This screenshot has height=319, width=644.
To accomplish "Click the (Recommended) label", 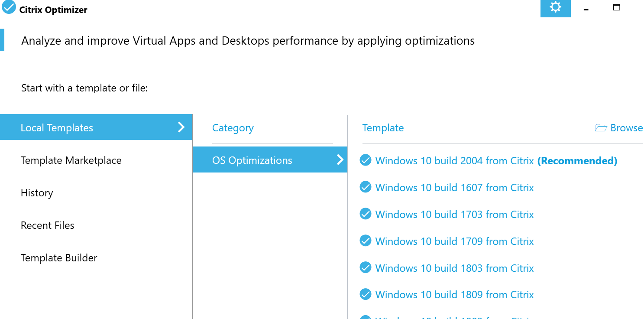I will (577, 161).
